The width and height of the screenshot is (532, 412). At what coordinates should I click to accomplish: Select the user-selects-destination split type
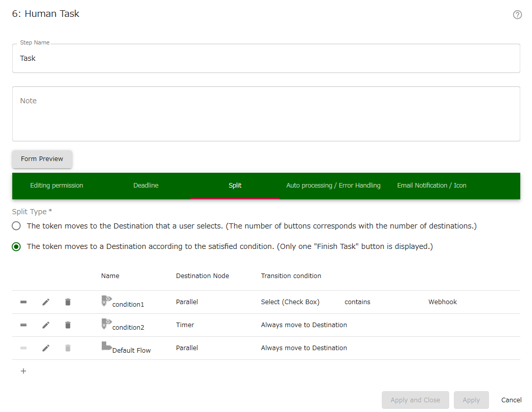click(16, 225)
